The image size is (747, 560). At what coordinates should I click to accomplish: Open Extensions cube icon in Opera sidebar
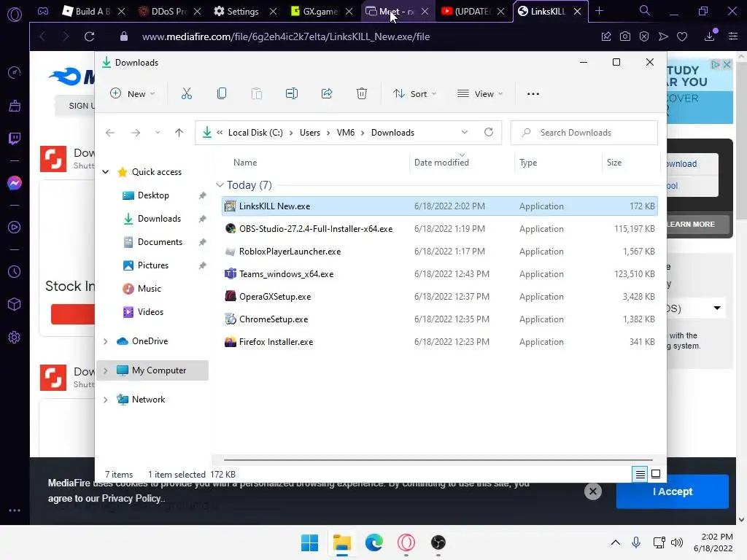(x=15, y=304)
